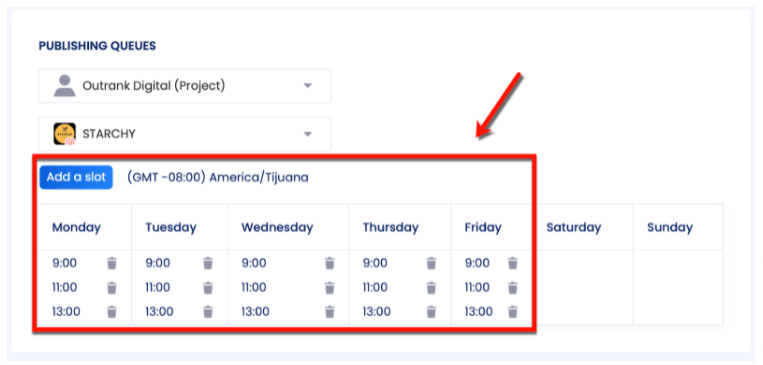Viewport: 763px width, 365px height.
Task: Delete Monday 11:00 slot trash icon
Action: pos(112,288)
